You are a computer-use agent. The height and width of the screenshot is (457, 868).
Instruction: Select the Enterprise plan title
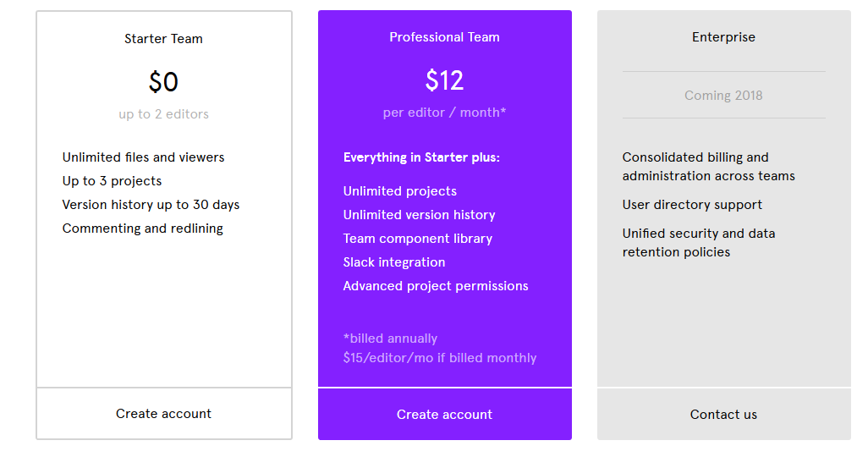pos(723,37)
